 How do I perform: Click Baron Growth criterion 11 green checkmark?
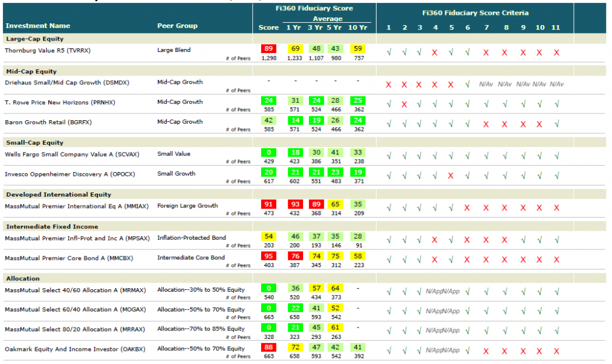pos(556,124)
